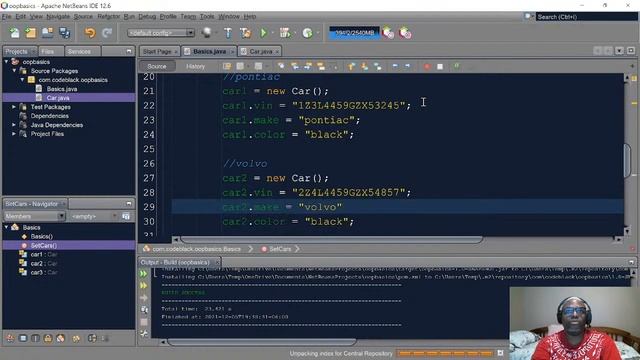Collapse the com.codeblack.oopbasics package

[x=22, y=80]
